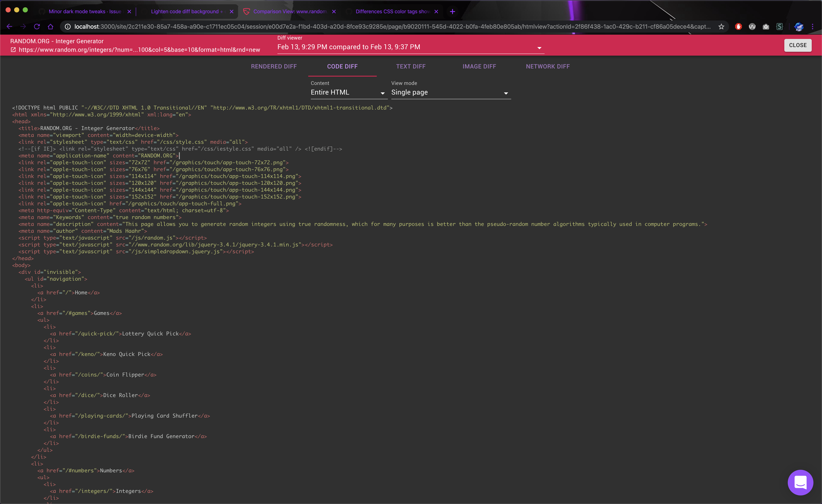Close the "Differences CSS color tags" tab
This screenshot has height=504, width=822.
click(x=436, y=11)
